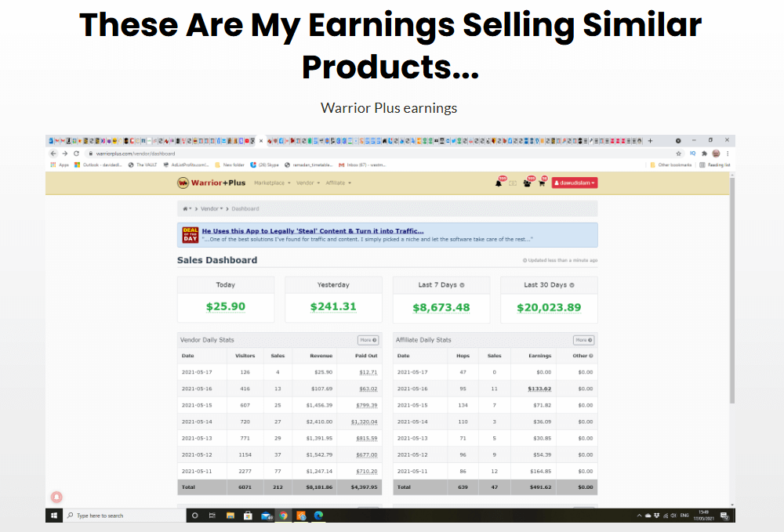Open the Vendor menu in the top navbar
This screenshot has height=532, width=784.
point(305,183)
